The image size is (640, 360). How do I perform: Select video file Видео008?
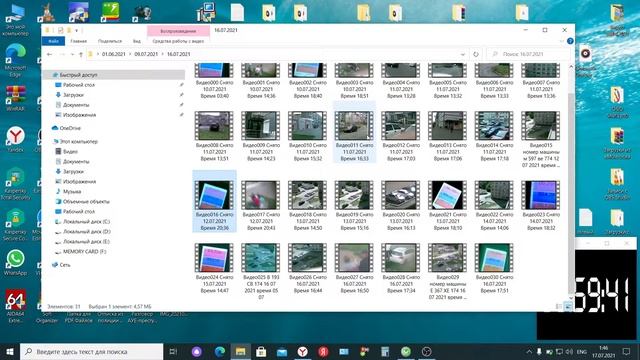214,136
